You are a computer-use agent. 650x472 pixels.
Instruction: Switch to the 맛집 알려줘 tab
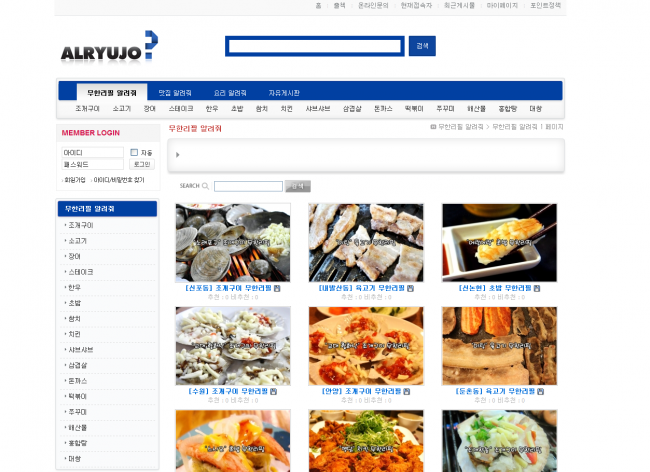pos(175,93)
